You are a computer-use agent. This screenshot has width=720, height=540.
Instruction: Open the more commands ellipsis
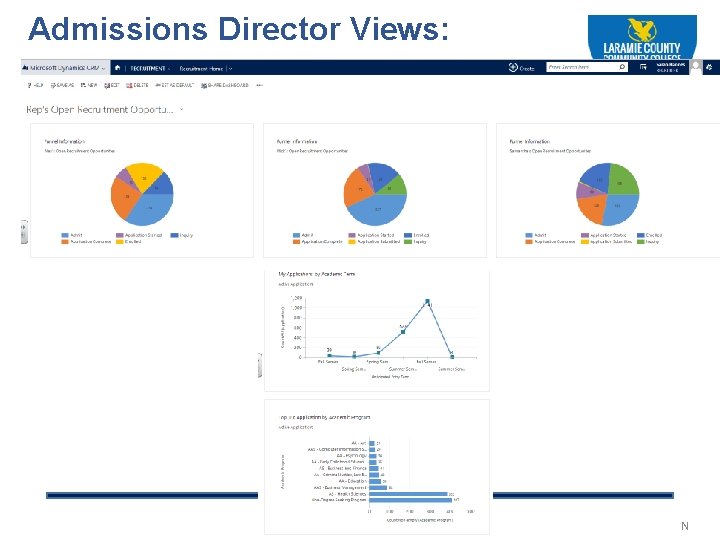click(259, 85)
